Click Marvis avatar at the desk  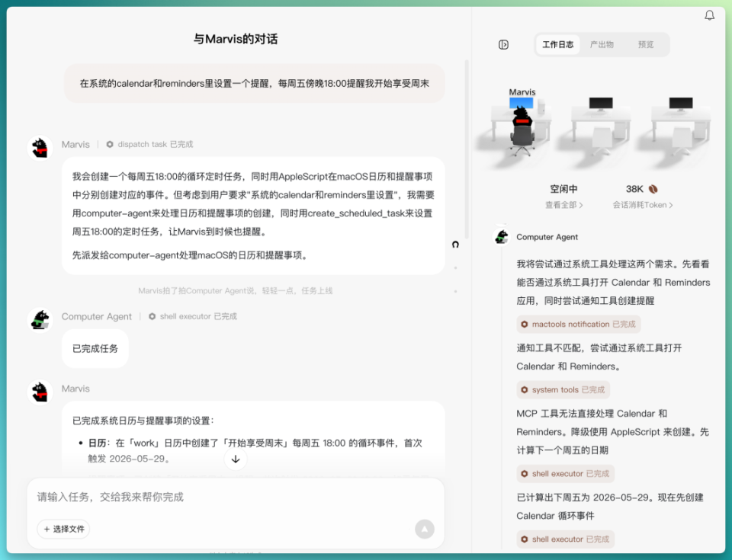pyautogui.click(x=522, y=131)
